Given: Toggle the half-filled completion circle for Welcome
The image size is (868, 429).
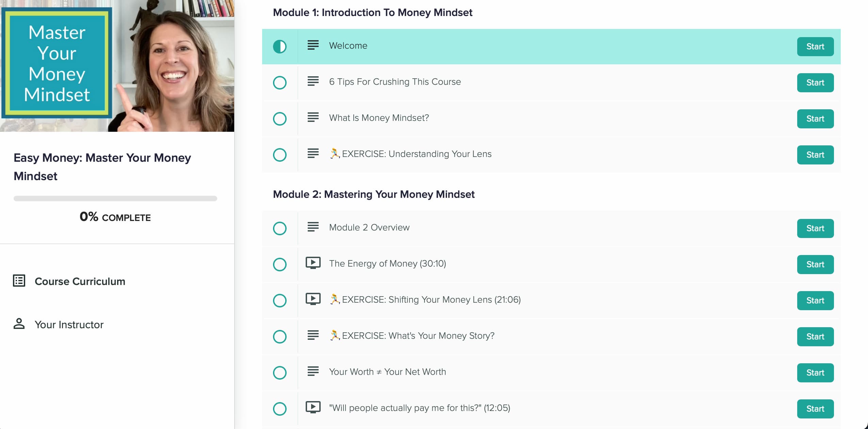Looking at the screenshot, I should tap(280, 47).
